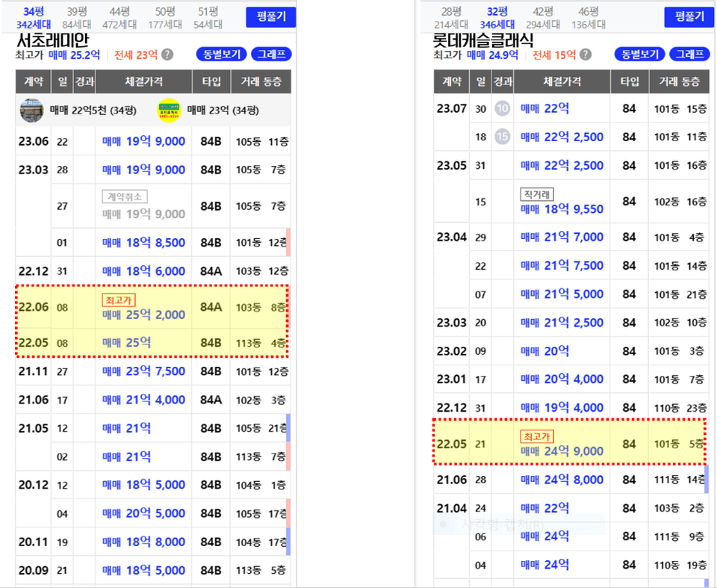Viewport: 717px width, 588px height.
Task: Expand 평풀기 in the 서초래미안 panel
Action: coord(271,17)
